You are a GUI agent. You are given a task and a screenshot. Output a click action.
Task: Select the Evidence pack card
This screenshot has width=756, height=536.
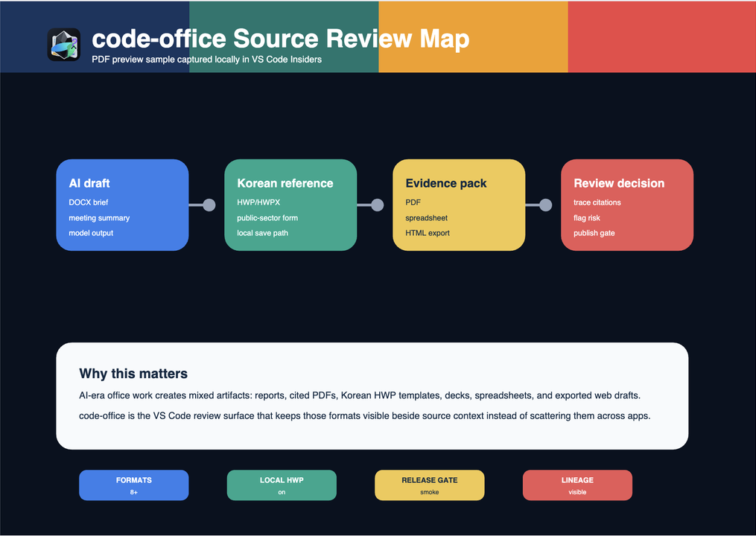pos(459,205)
